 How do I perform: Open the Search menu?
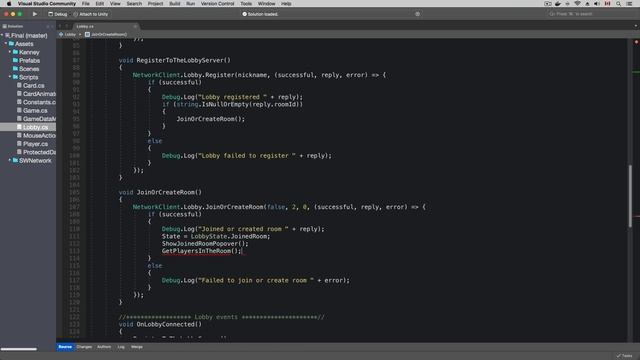pos(134,4)
